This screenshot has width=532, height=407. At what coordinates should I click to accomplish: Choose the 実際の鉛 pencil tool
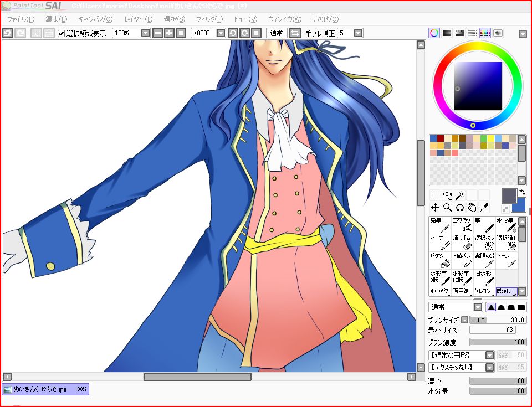484,260
